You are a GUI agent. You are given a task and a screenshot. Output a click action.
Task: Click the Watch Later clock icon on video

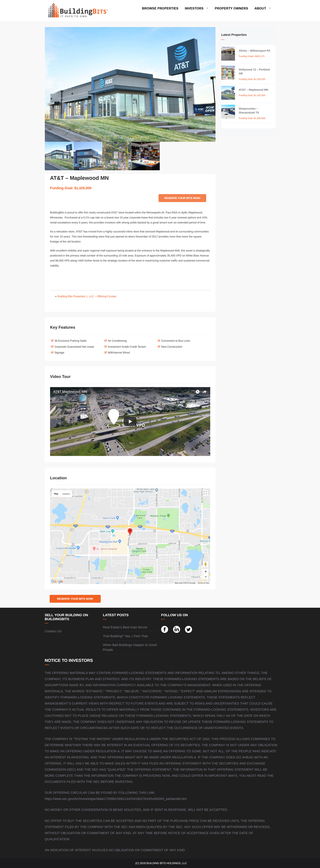[x=197, y=392]
